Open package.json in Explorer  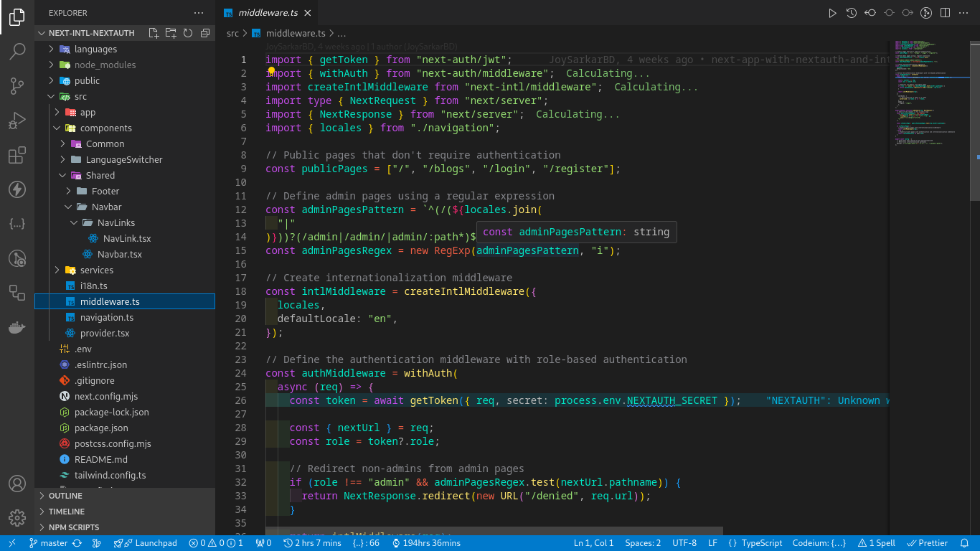coord(125,428)
